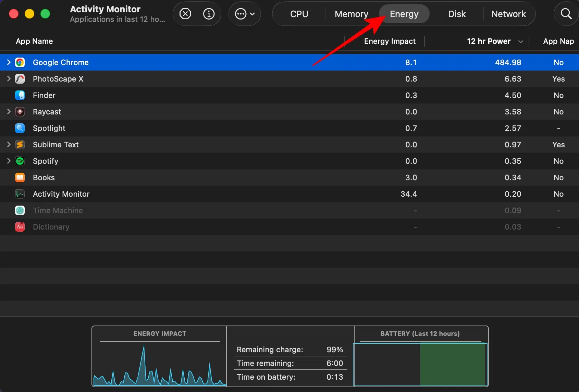
Task: Click the Time remaining 6:00 value
Action: [x=335, y=363]
